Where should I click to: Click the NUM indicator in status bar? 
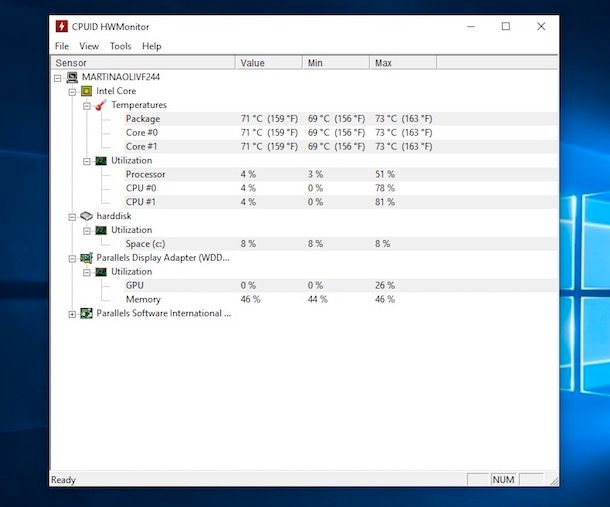503,480
